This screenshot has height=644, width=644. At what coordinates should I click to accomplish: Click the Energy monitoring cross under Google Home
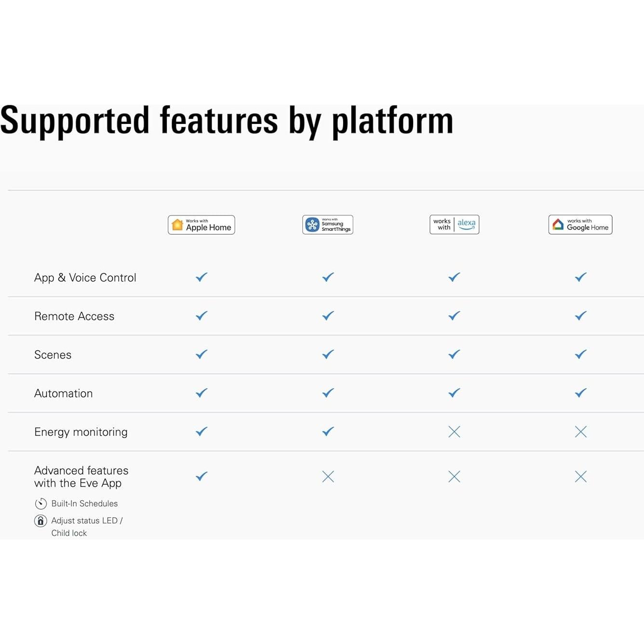pyautogui.click(x=581, y=432)
